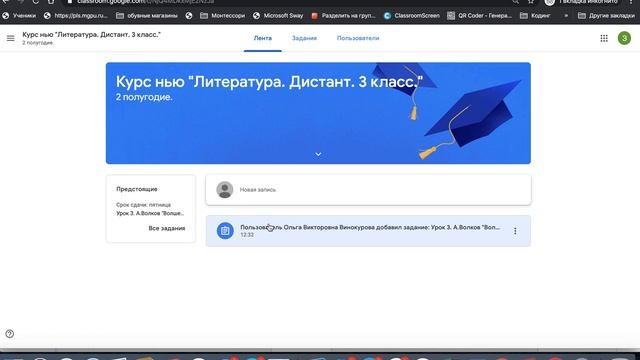
Task: Expand the course banner details chevron
Action: [318, 154]
